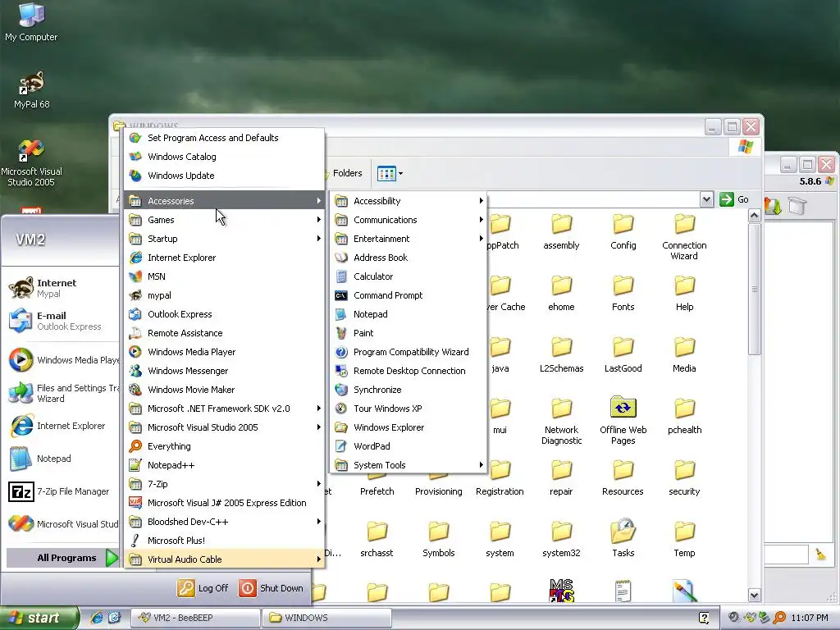840x630 pixels.
Task: Click All Programs button
Action: pyautogui.click(x=62, y=558)
